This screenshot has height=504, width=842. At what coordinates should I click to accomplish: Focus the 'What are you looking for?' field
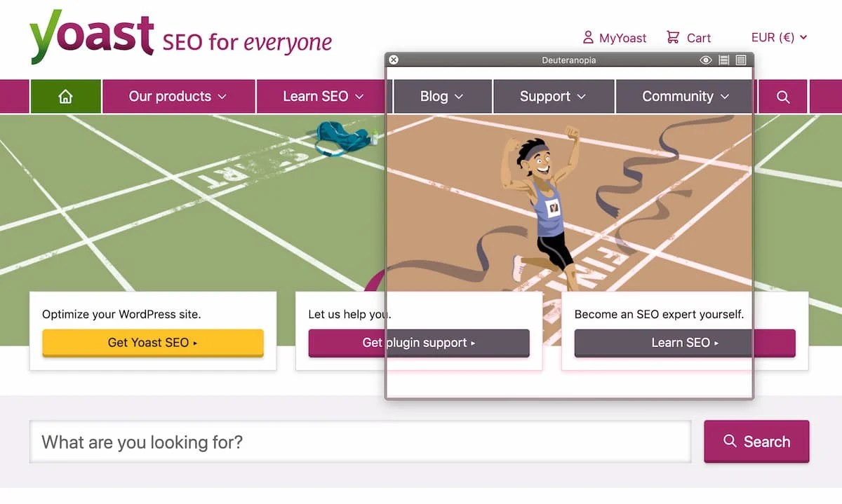pos(361,442)
